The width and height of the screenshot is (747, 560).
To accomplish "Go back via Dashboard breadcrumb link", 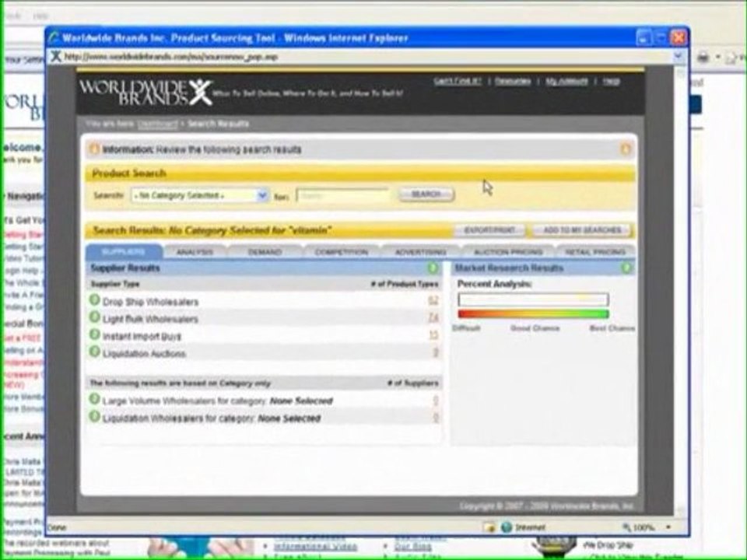I will coord(157,124).
